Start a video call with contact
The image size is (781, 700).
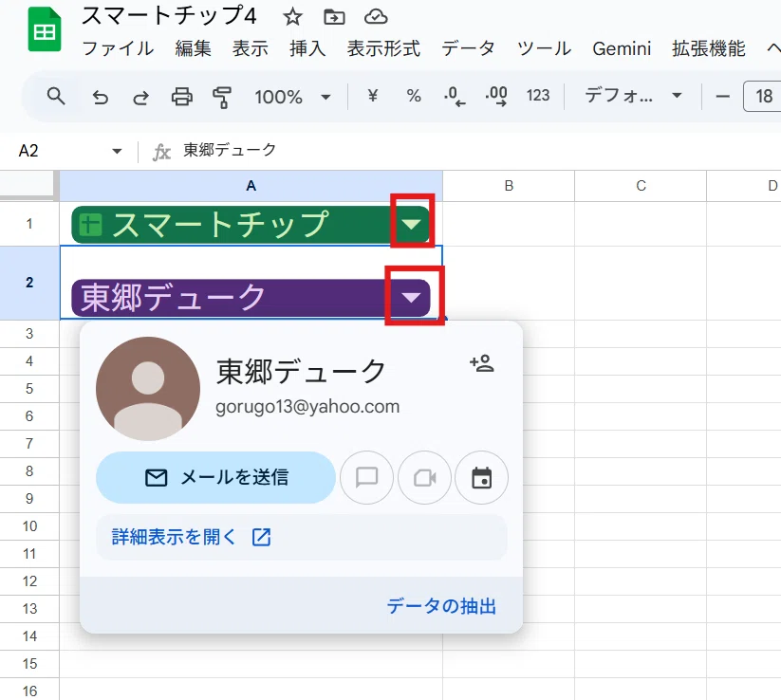[x=424, y=477]
